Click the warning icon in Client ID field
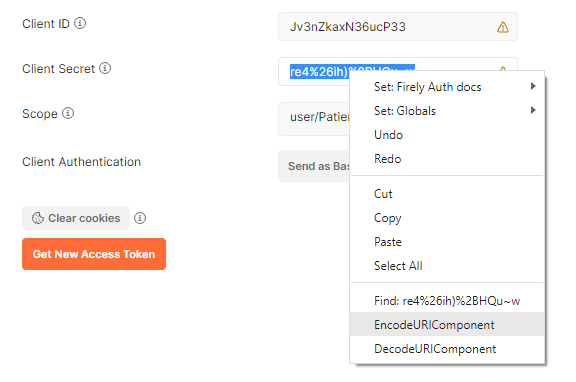This screenshot has height=382, width=576. click(503, 27)
